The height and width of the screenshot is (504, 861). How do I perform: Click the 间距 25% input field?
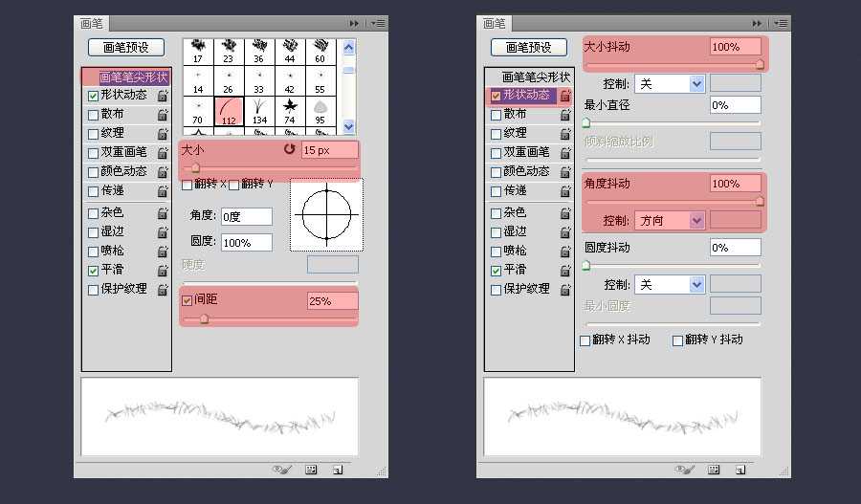coord(332,301)
